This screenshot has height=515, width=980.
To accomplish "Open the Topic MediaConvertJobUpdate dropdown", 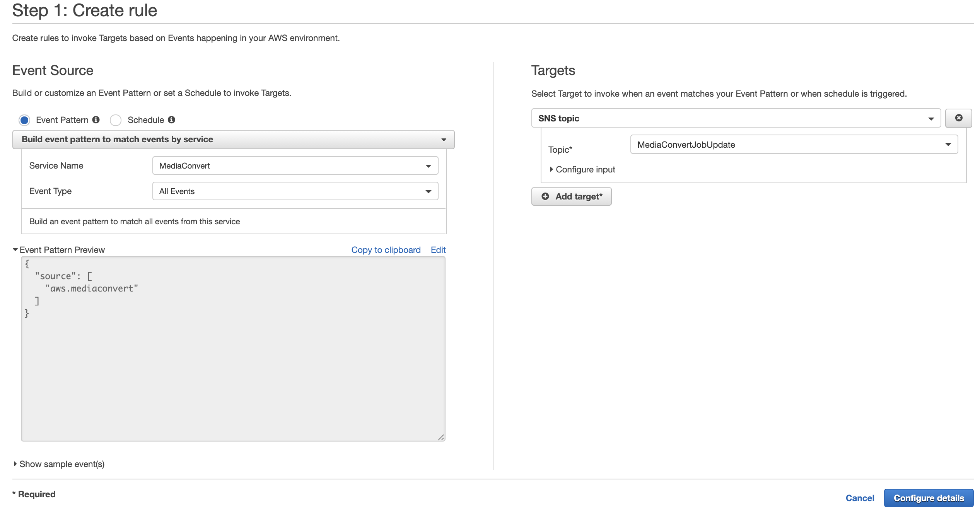I will (x=794, y=145).
